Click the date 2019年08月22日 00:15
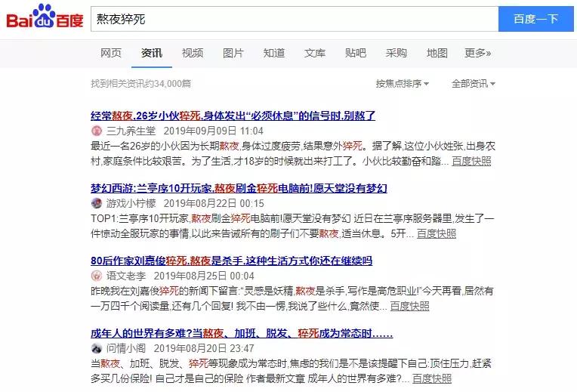Screen dimensions: 577x392 (x=214, y=203)
